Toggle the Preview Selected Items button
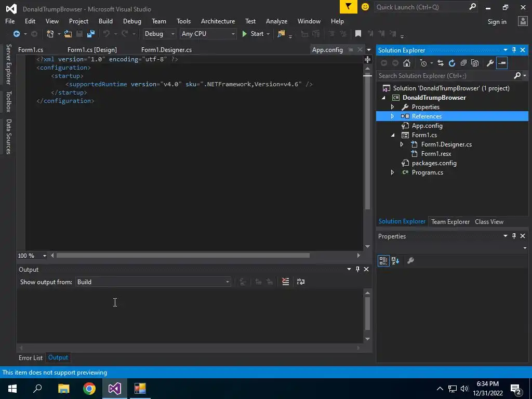This screenshot has height=399, width=532. coord(502,63)
